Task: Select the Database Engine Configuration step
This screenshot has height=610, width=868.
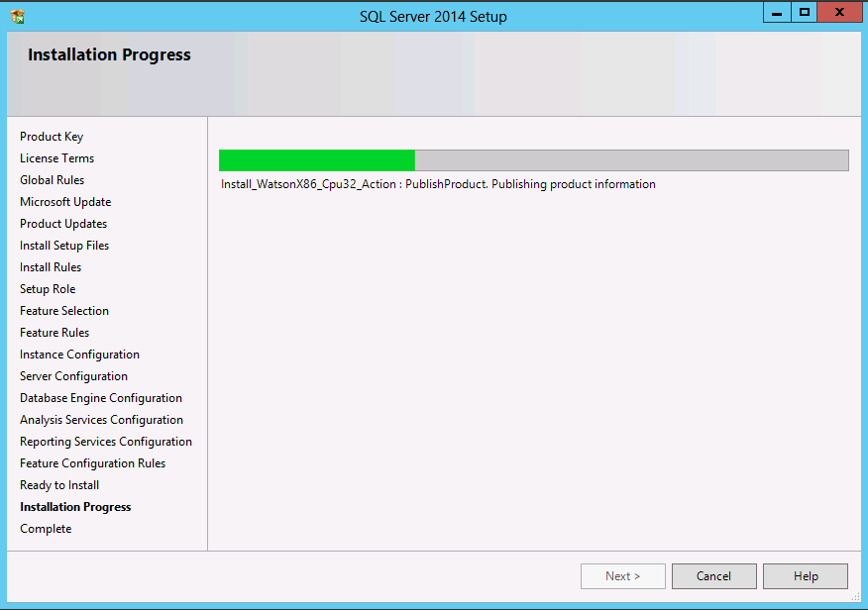Action: tap(101, 398)
